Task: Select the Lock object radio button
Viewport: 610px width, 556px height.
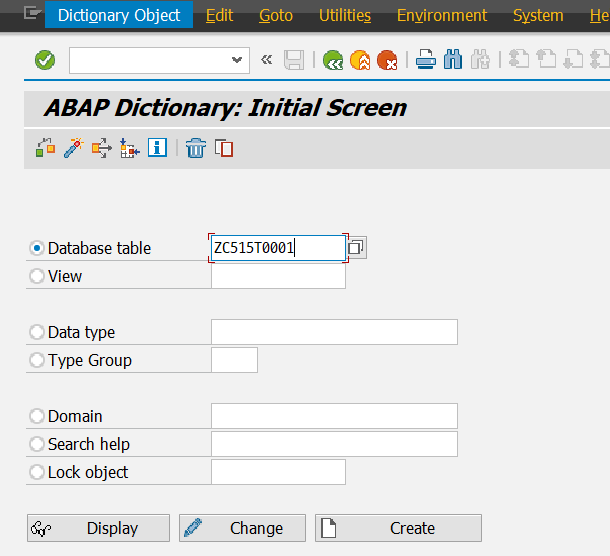Action: (37, 472)
